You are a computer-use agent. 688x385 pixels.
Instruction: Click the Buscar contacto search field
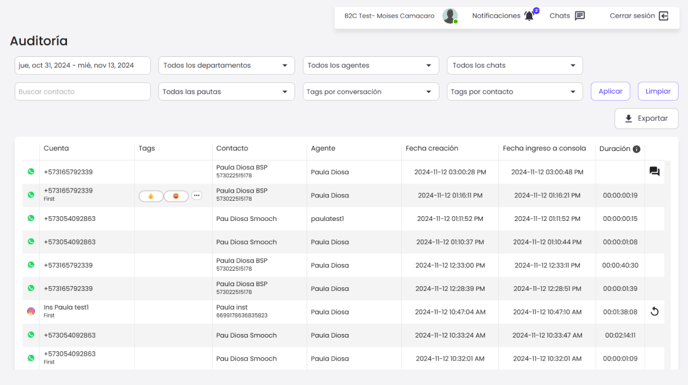(82, 92)
